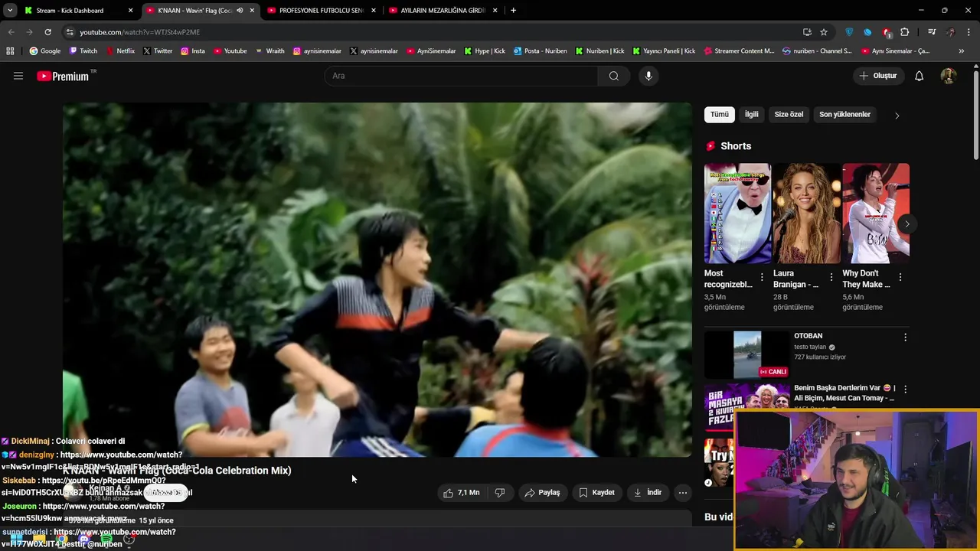Open the OTOBAN video title

click(x=808, y=336)
